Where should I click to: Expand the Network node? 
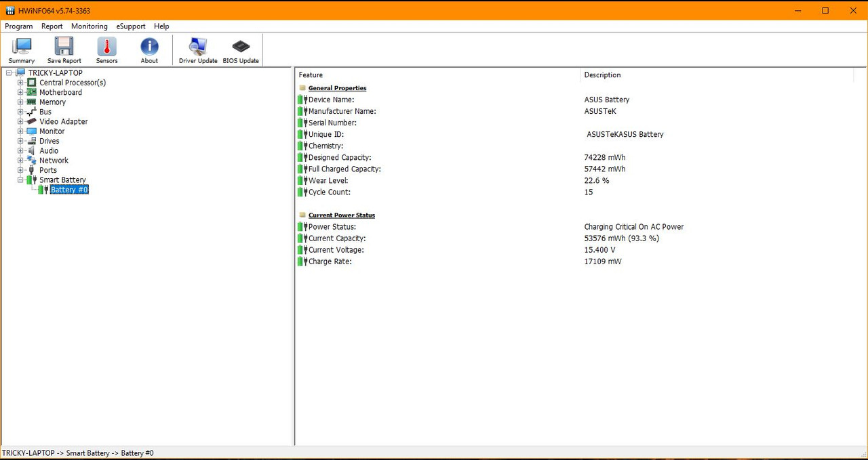(x=20, y=161)
